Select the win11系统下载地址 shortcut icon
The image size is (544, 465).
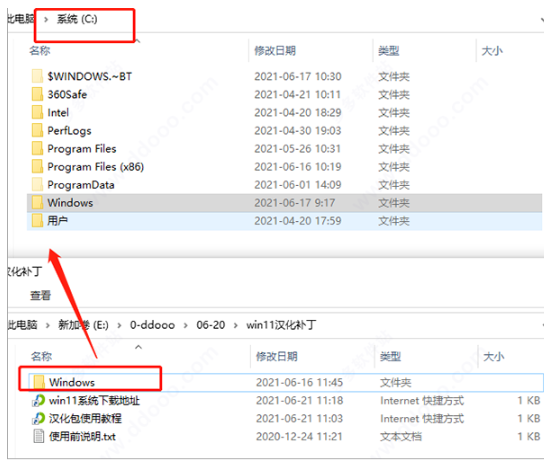pos(39,400)
